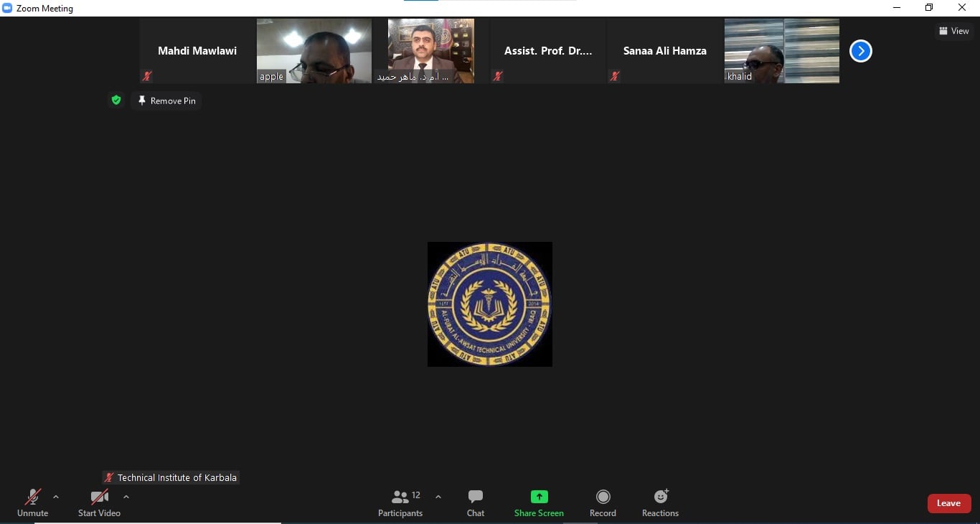980x524 pixels.
Task: Close the Zoom Meeting window
Action: [x=963, y=8]
